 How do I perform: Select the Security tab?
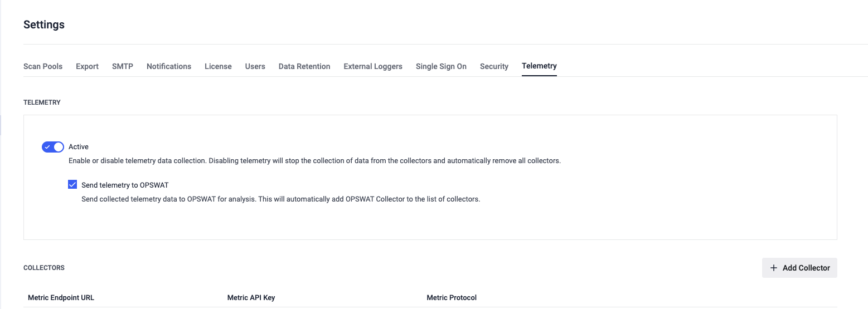pos(494,66)
